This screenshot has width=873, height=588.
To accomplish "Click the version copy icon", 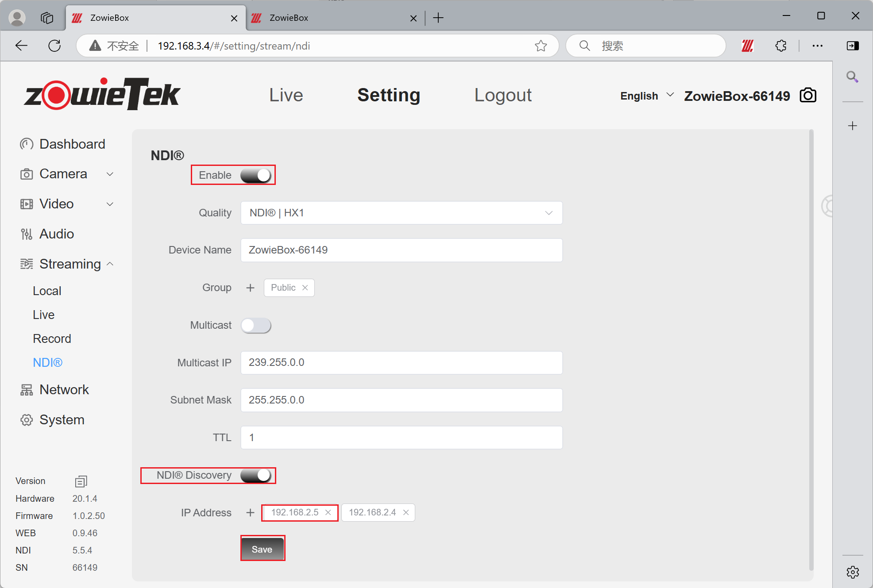I will (x=81, y=481).
